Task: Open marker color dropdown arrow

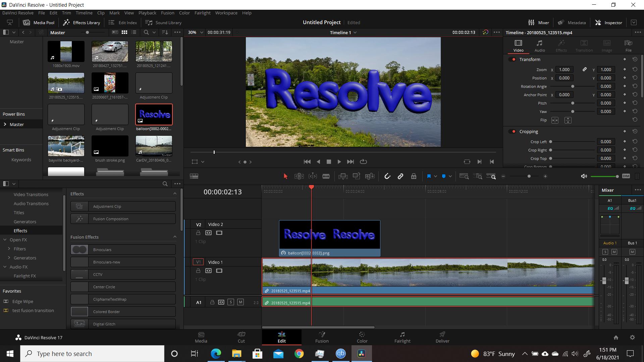Action: point(450,176)
